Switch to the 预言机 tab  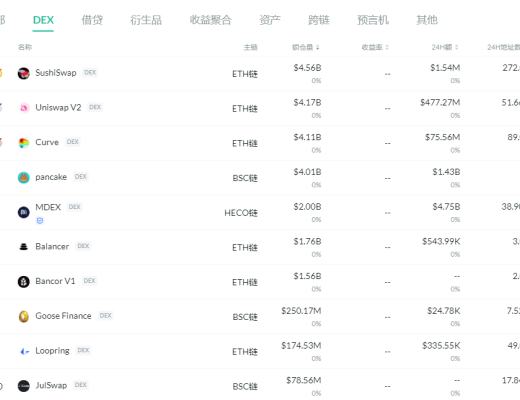pyautogui.click(x=373, y=20)
